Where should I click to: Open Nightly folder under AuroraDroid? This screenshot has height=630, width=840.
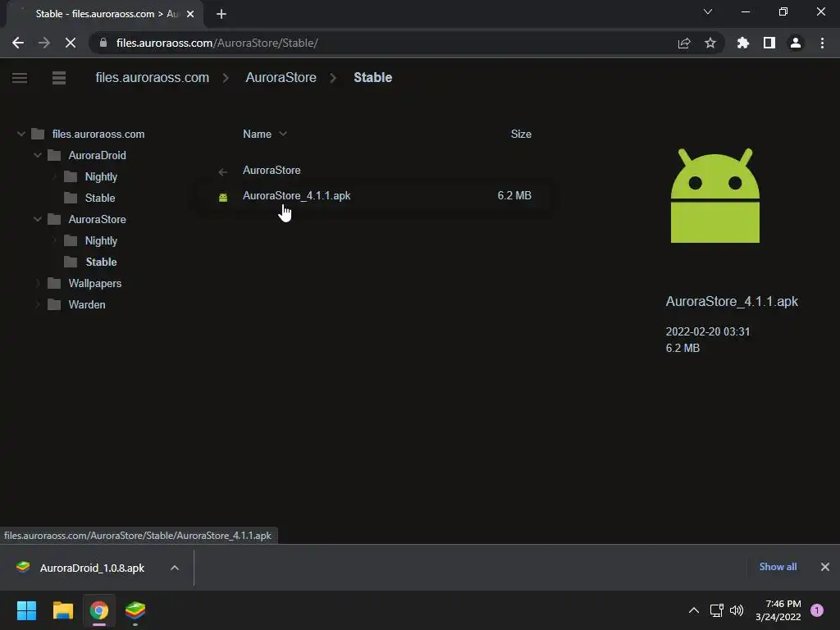[101, 177]
